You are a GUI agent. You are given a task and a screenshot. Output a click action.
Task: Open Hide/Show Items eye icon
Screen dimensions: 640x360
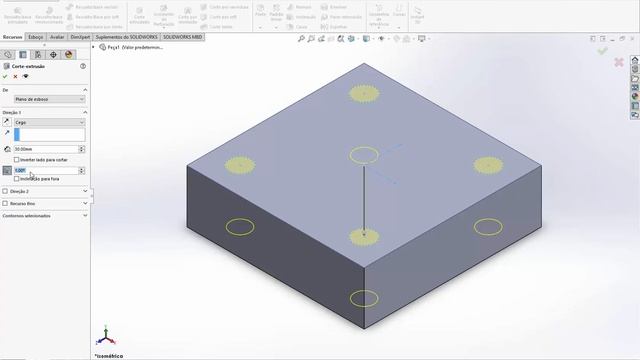381,39
